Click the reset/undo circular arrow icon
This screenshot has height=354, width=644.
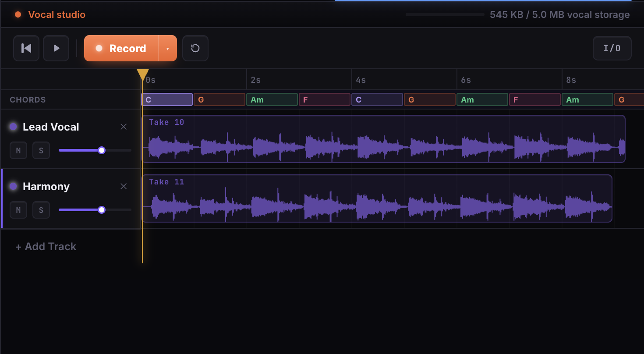point(195,48)
